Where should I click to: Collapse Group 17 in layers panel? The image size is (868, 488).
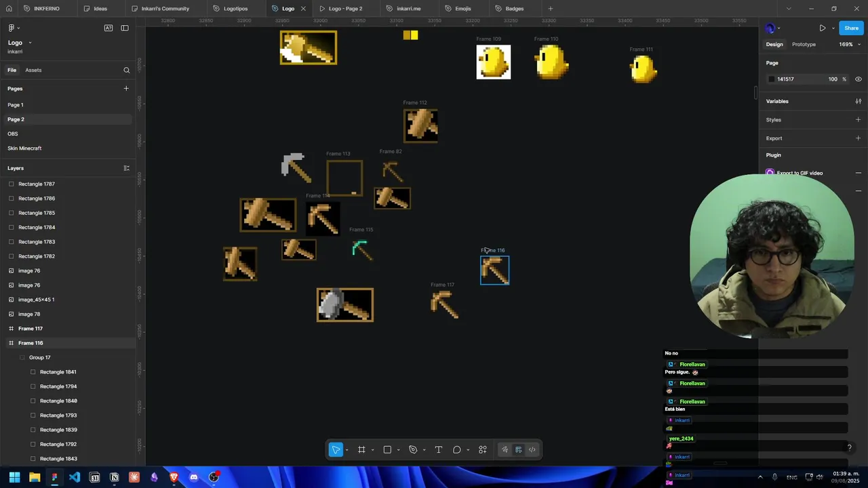[22, 358]
